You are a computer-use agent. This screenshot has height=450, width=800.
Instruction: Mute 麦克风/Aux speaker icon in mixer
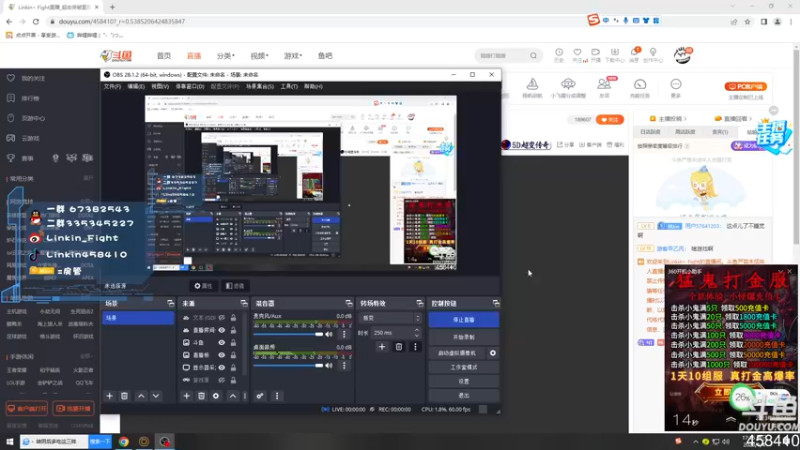tap(329, 335)
